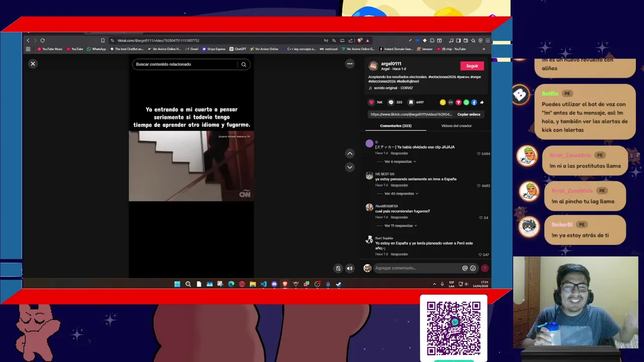The width and height of the screenshot is (644, 362).
Task: Switch to Videos del creador tab
Action: pos(456,126)
